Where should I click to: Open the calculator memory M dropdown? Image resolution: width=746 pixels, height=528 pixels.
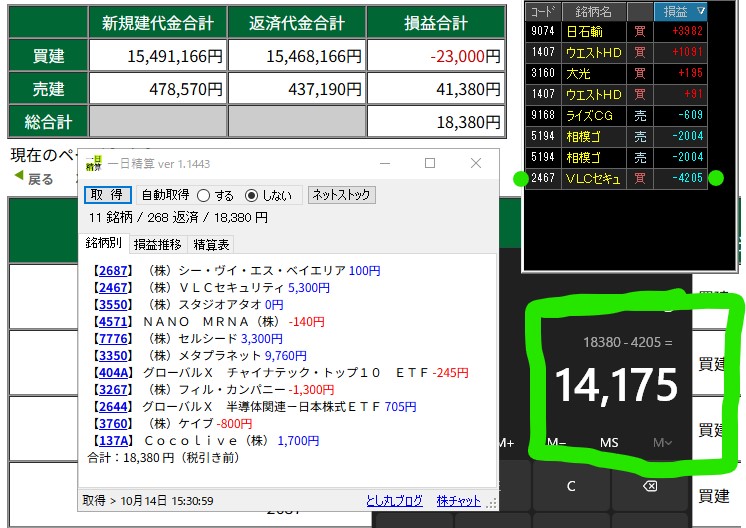click(x=662, y=442)
